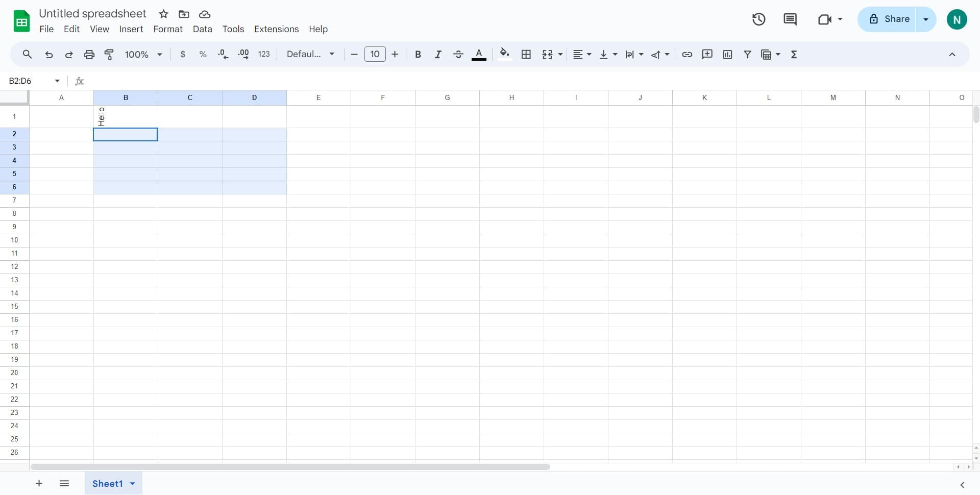Image resolution: width=980 pixels, height=495 pixels.
Task: Format selection as currency
Action: [183, 54]
